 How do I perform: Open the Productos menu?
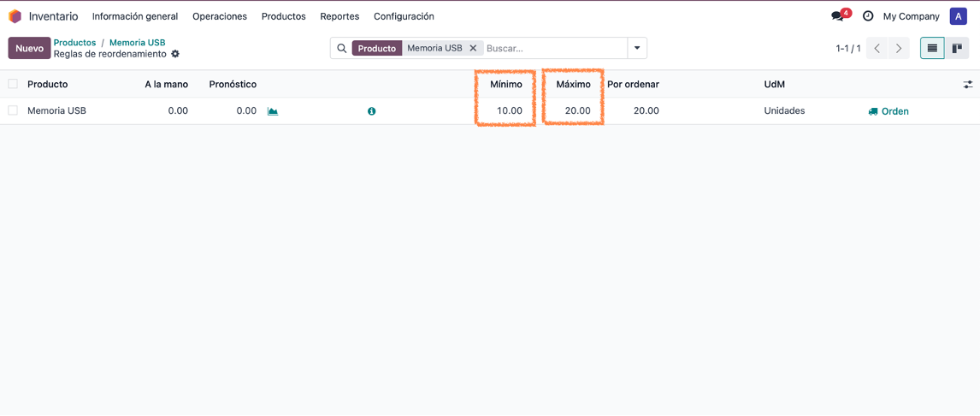284,16
